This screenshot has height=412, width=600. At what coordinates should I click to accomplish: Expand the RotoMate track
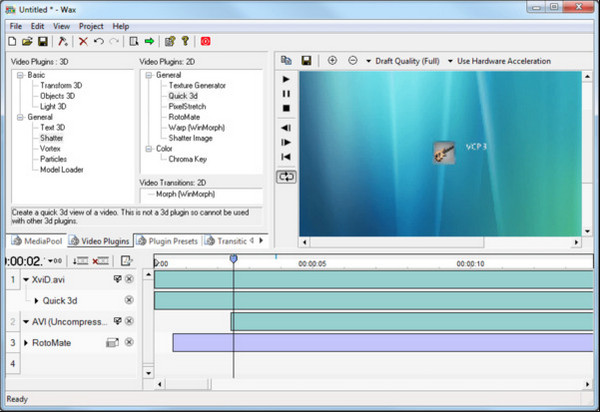coord(26,343)
